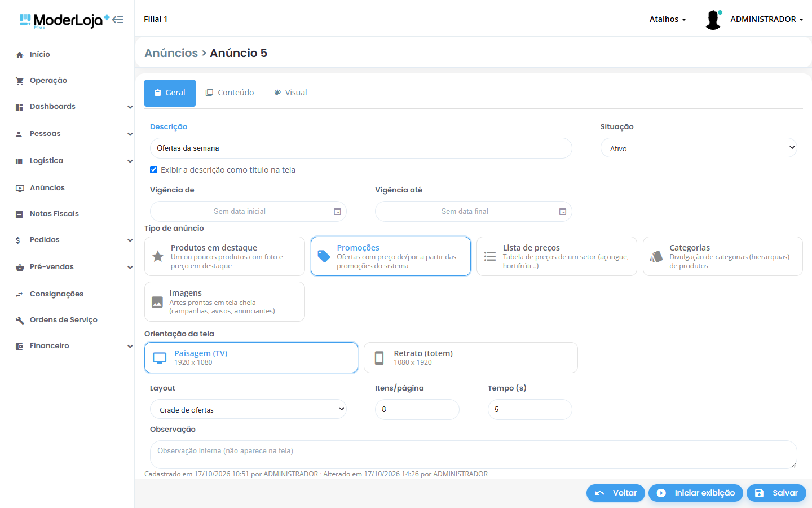812x508 pixels.
Task: Open the ADMINISTRADOR user menu
Action: [x=767, y=19]
